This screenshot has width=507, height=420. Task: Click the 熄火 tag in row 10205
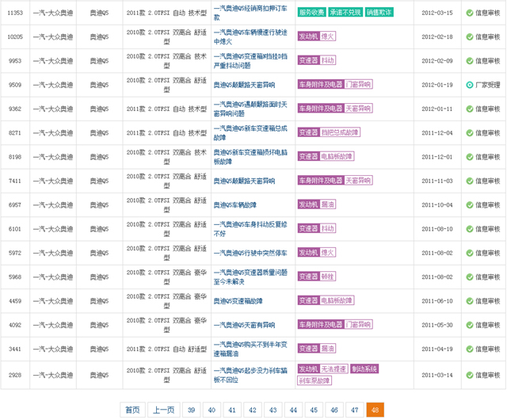point(327,36)
